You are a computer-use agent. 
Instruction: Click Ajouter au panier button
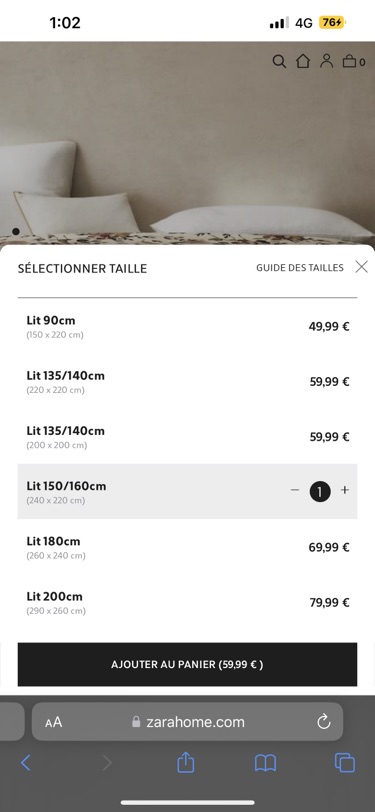pos(188,664)
